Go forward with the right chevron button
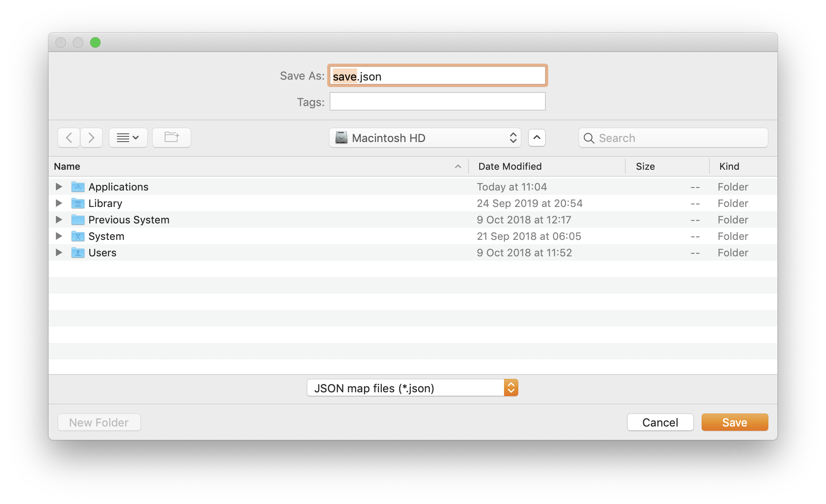The width and height of the screenshot is (826, 504). pyautogui.click(x=91, y=138)
